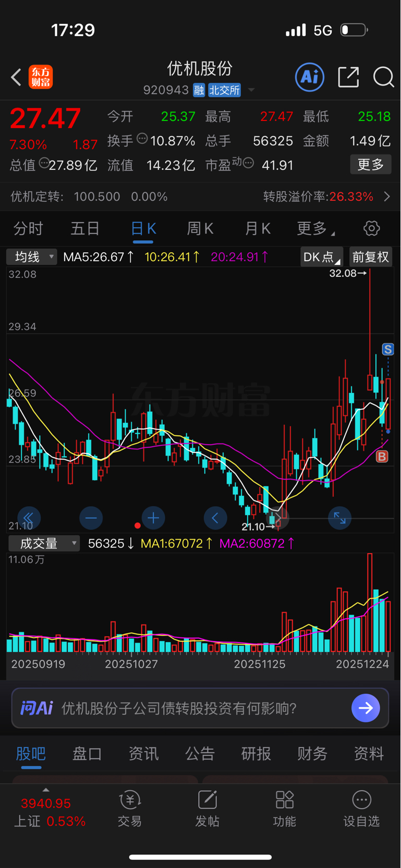401x868 pixels.
Task: Tap MA5:26.67 moving average value
Action: (99, 256)
